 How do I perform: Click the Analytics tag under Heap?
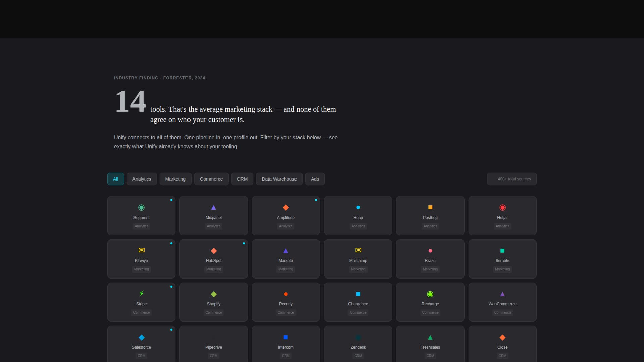[x=358, y=226]
